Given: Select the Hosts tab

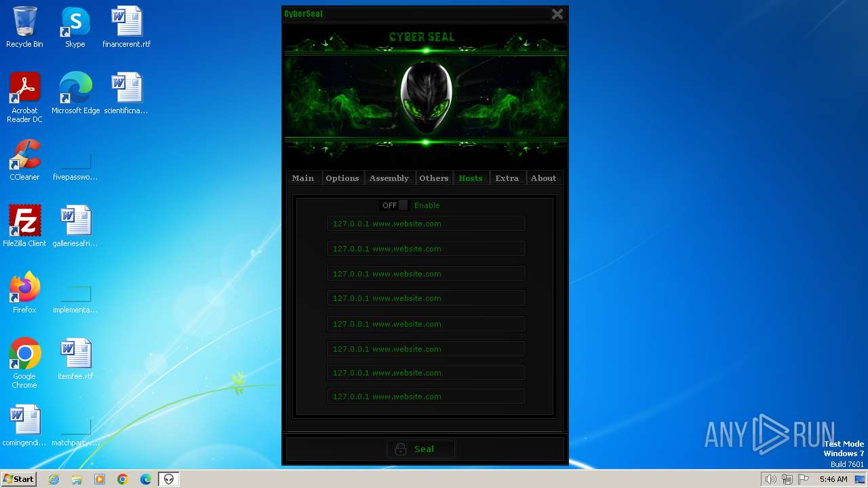Looking at the screenshot, I should click(471, 178).
